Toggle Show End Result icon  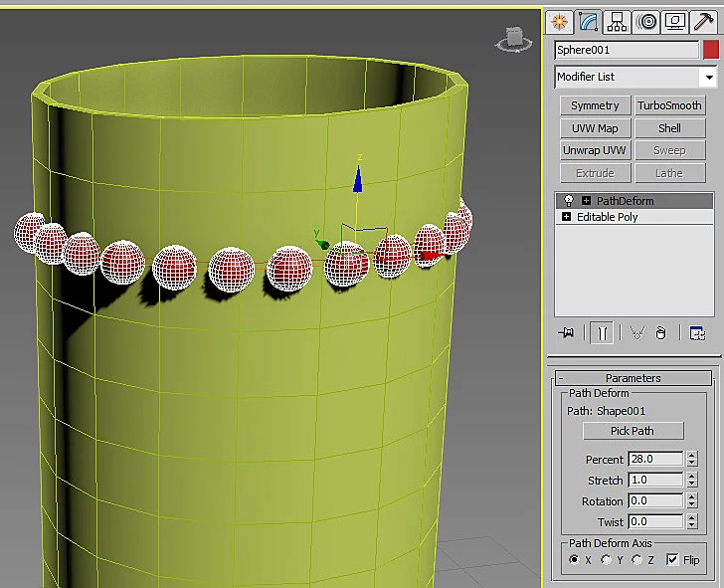[x=602, y=332]
